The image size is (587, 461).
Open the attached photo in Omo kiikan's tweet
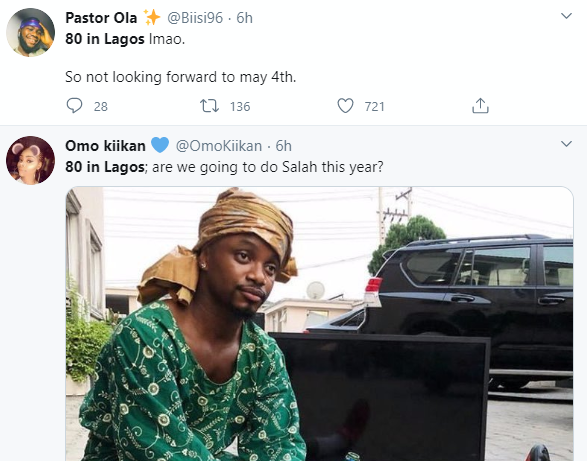[319, 324]
